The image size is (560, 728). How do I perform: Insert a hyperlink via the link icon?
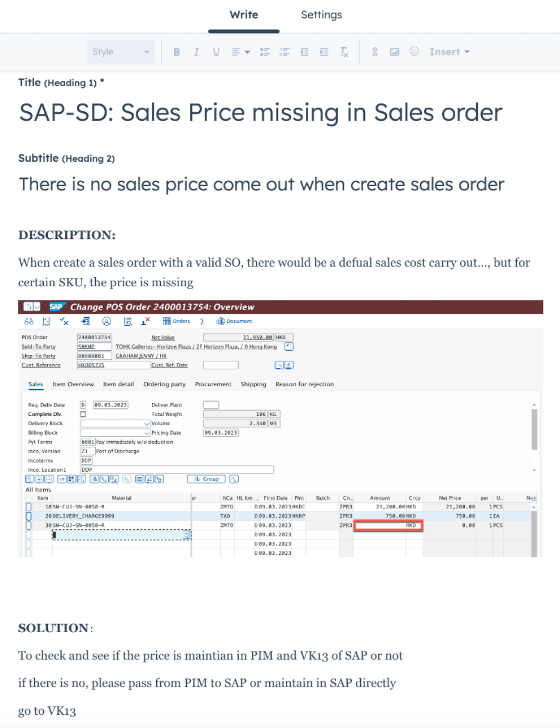click(375, 52)
